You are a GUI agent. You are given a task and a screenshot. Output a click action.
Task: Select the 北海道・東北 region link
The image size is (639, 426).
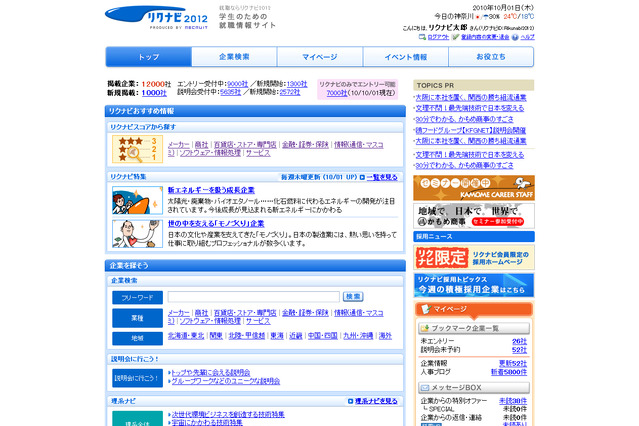[x=186, y=336]
